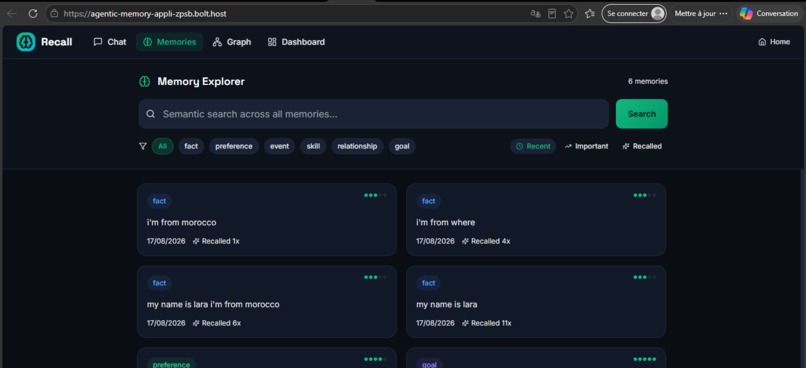Screen dimensions: 806x368
Task: Bookmark page with the star icon
Action: click(x=569, y=14)
